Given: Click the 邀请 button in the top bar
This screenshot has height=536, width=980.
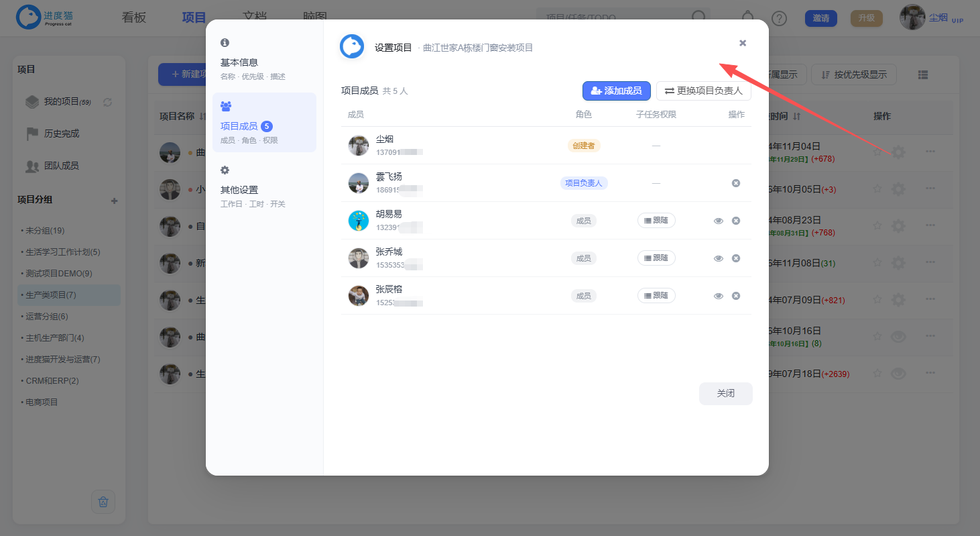Looking at the screenshot, I should coord(821,18).
